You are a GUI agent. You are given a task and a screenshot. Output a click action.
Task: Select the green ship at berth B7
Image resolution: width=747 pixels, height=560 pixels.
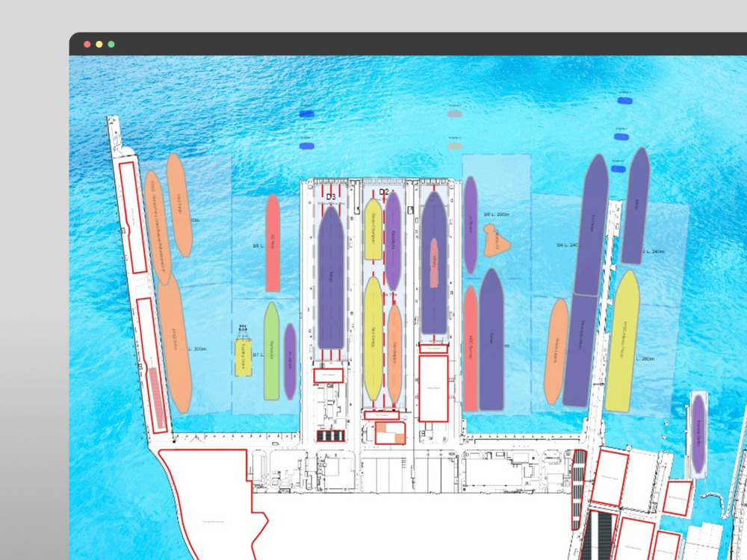[x=271, y=351]
